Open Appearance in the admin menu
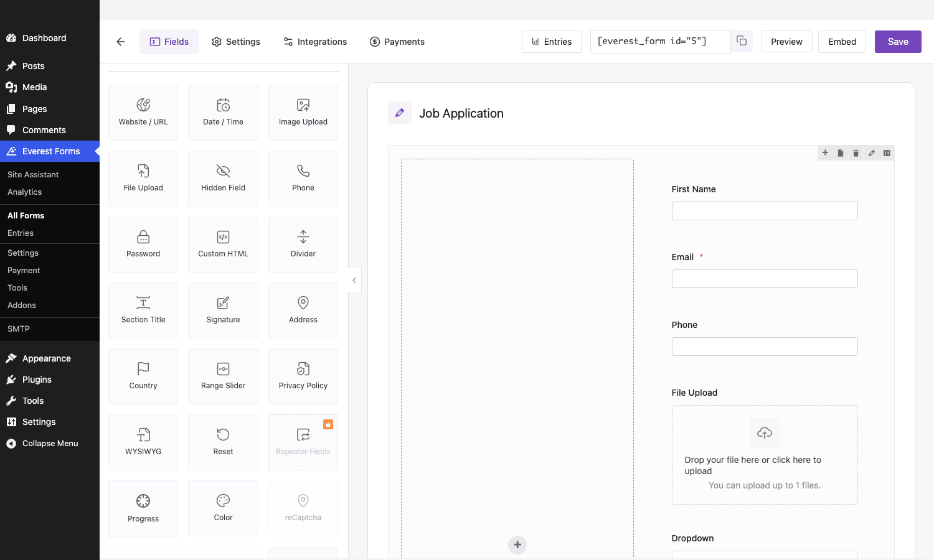934x560 pixels. click(x=50, y=358)
